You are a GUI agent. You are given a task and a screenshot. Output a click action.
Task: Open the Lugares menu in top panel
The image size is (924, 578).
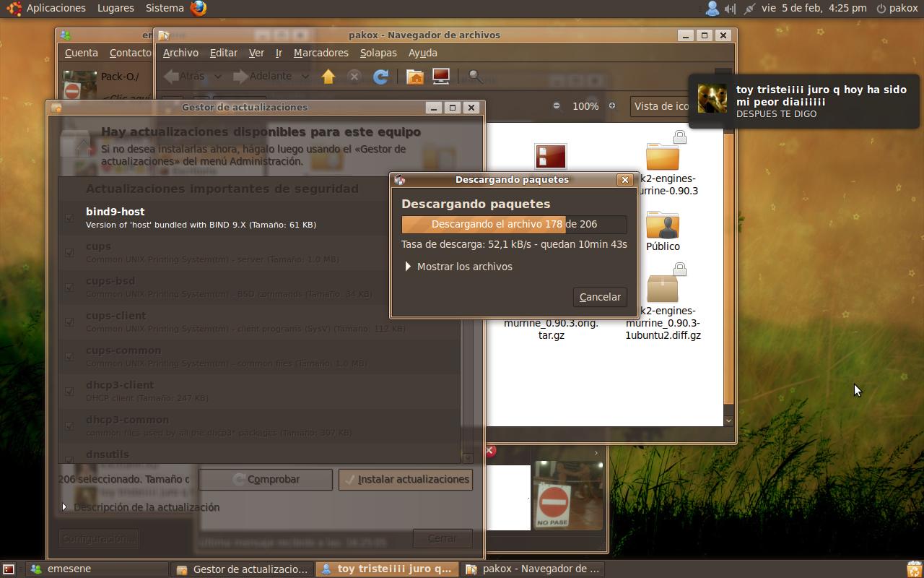[115, 8]
